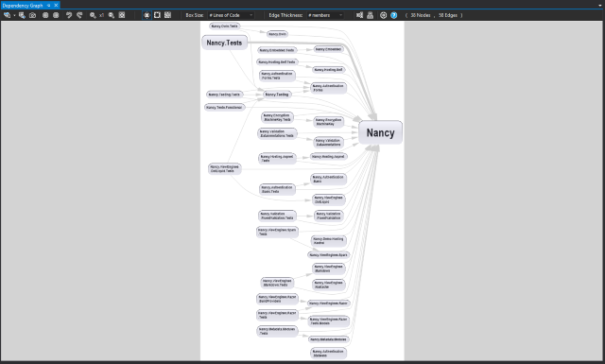Open the Box Size '# Lines of Code' dropdown
Screen dimensions: 605x364
coord(231,15)
